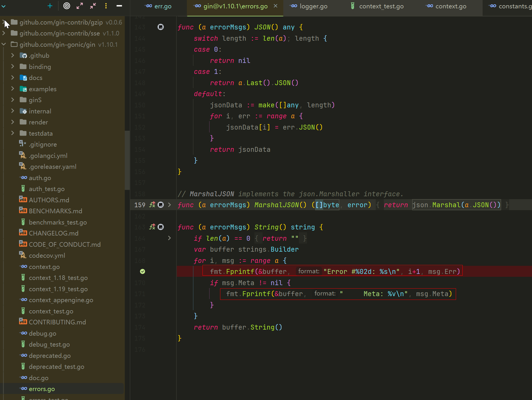Click the implements icon beside func String() line

coord(152,227)
